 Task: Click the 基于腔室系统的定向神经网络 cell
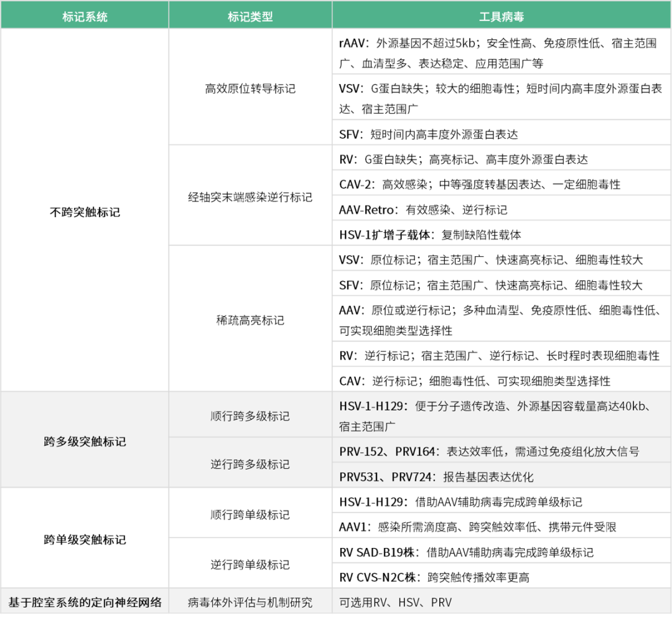coord(85,602)
